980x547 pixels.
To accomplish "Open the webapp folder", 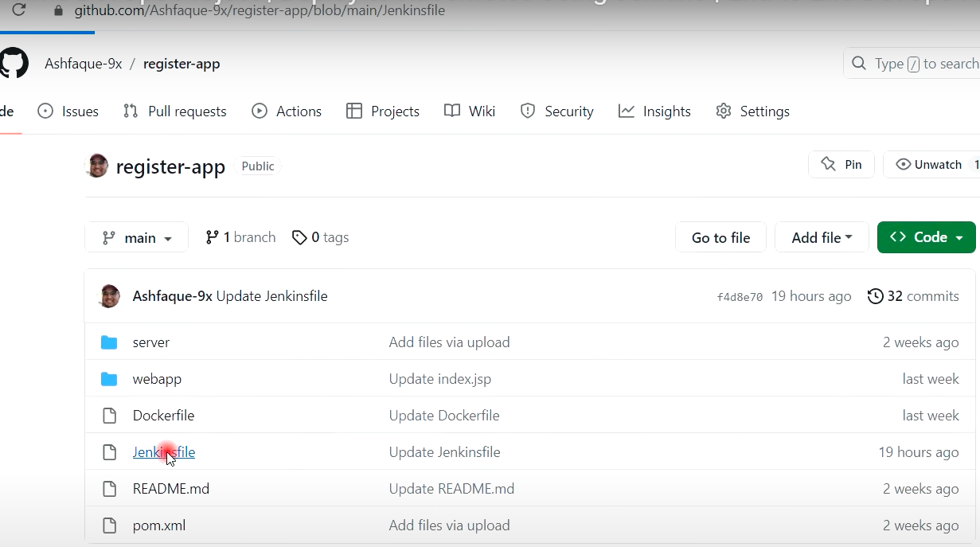I will [x=157, y=379].
